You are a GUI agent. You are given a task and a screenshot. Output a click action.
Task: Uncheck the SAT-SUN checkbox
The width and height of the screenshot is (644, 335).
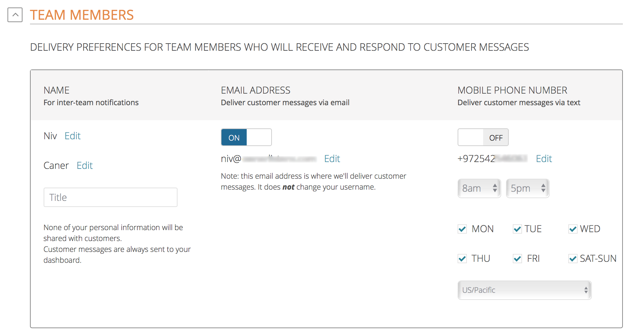[x=573, y=259]
